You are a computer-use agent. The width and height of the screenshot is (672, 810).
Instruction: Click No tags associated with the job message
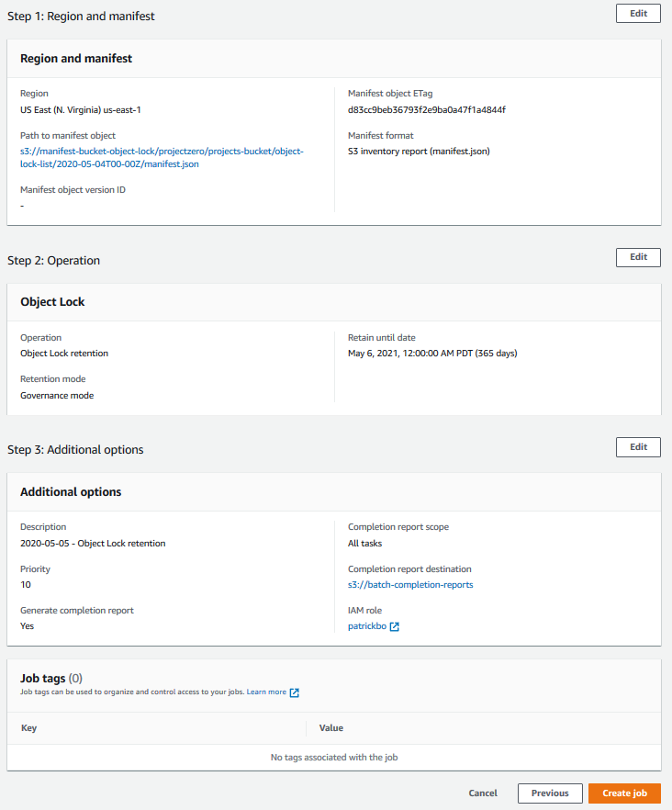tap(334, 758)
